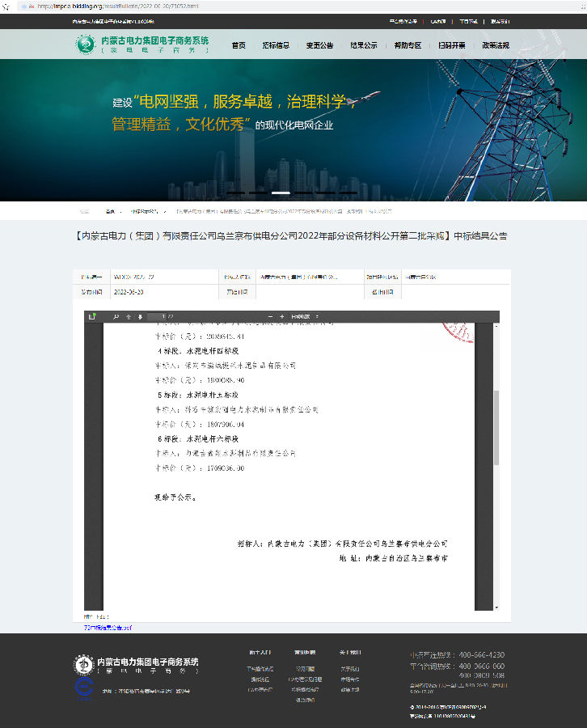The height and width of the screenshot is (728, 587).
Task: Go to previous page in PDF viewer
Action: 129,316
